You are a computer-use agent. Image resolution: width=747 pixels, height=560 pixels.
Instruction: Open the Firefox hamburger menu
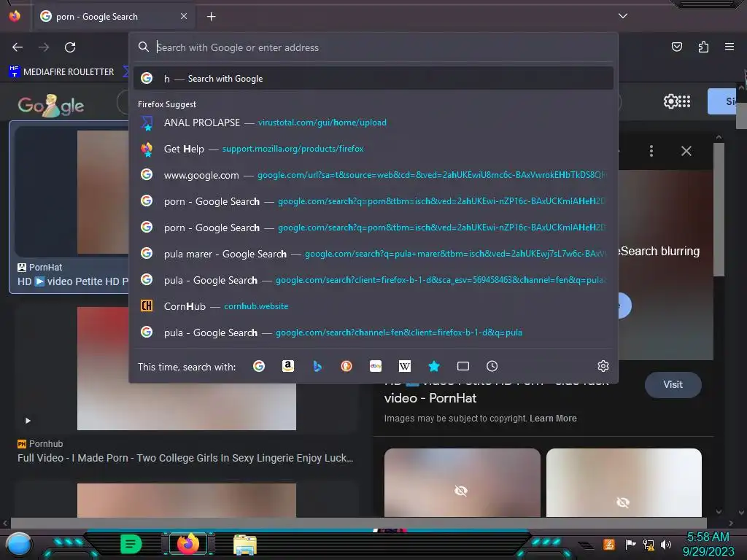(729, 47)
